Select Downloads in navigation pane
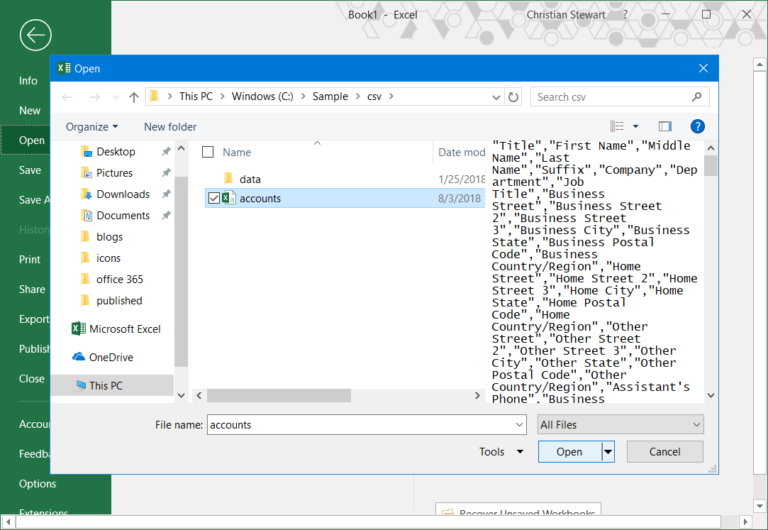This screenshot has width=768, height=530. (123, 194)
